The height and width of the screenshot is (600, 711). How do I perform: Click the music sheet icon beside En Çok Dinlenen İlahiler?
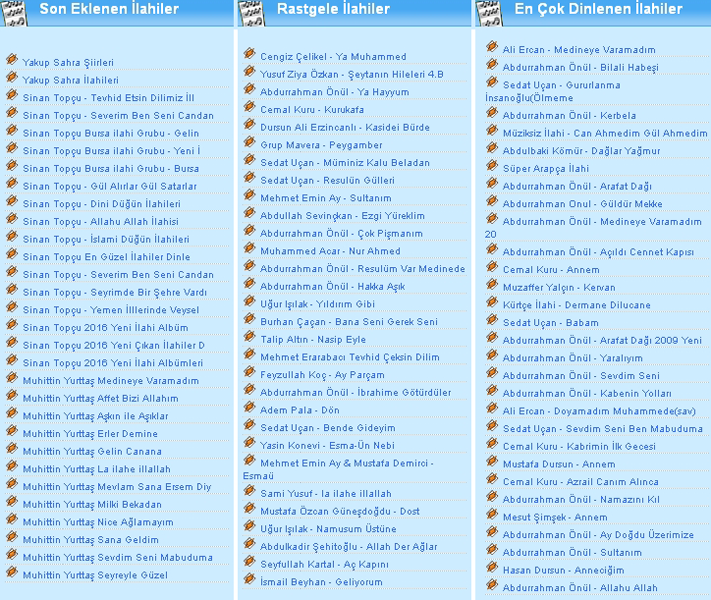tap(489, 13)
